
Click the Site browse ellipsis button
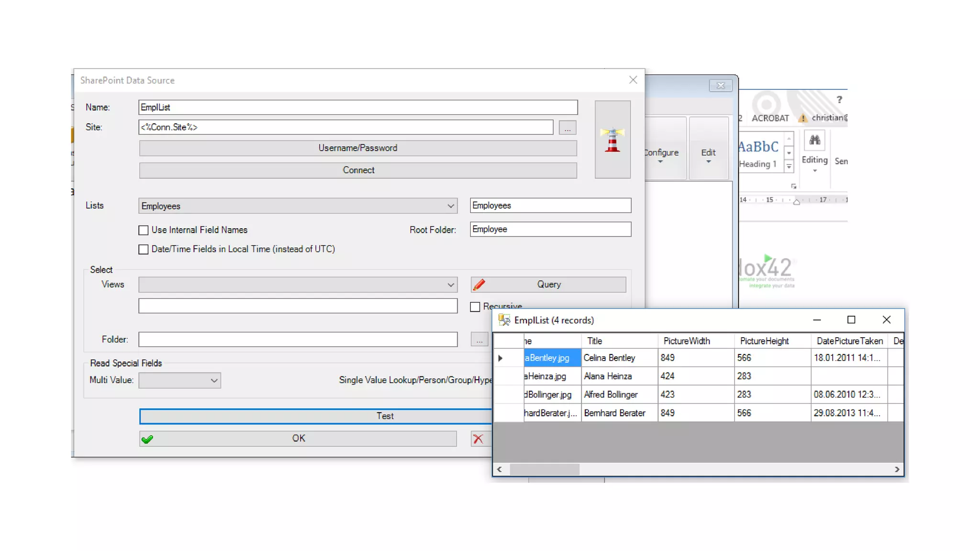coord(567,128)
